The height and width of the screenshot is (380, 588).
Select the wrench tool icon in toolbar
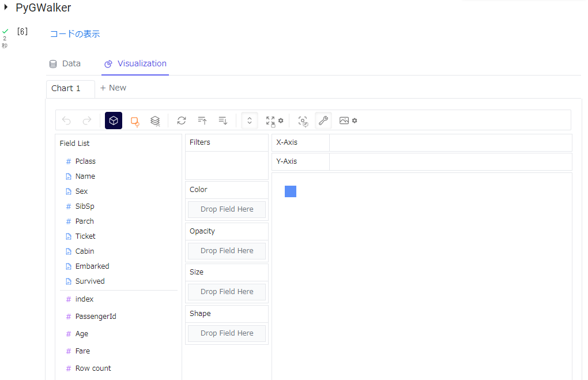coord(323,121)
